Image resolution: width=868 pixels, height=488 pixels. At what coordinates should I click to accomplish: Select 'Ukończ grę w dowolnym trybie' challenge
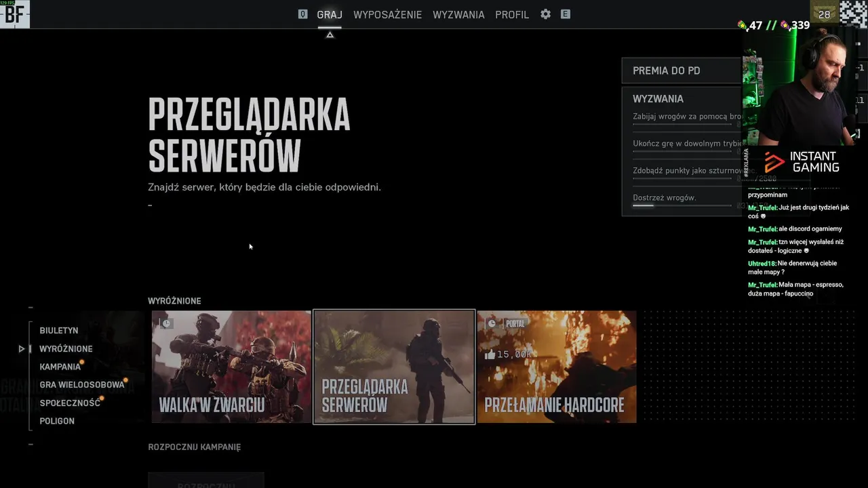[687, 144]
